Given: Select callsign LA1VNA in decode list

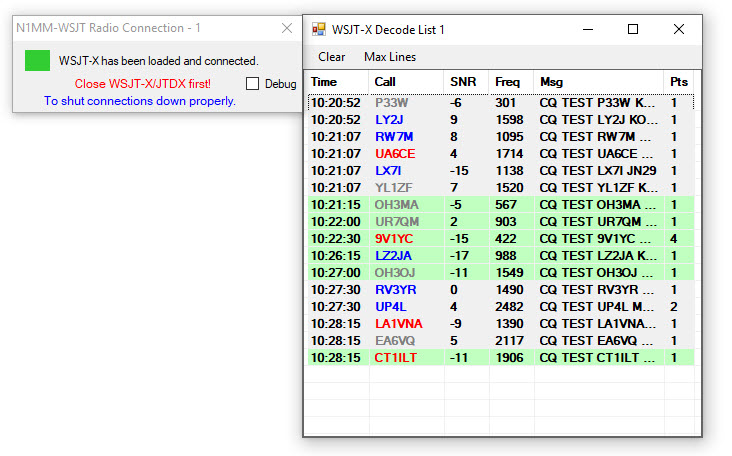Looking at the screenshot, I should [399, 324].
